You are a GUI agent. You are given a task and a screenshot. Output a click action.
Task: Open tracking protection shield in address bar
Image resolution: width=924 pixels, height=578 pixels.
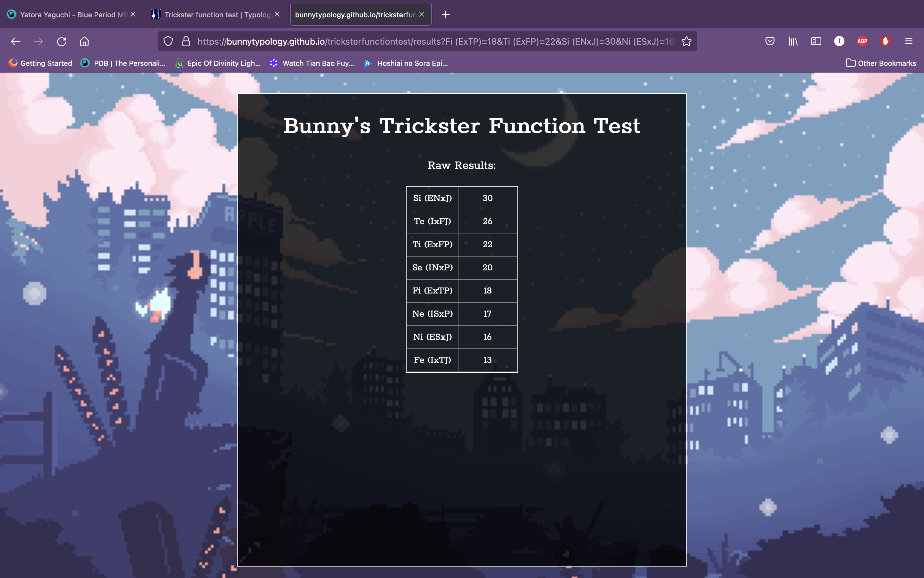[x=168, y=41]
